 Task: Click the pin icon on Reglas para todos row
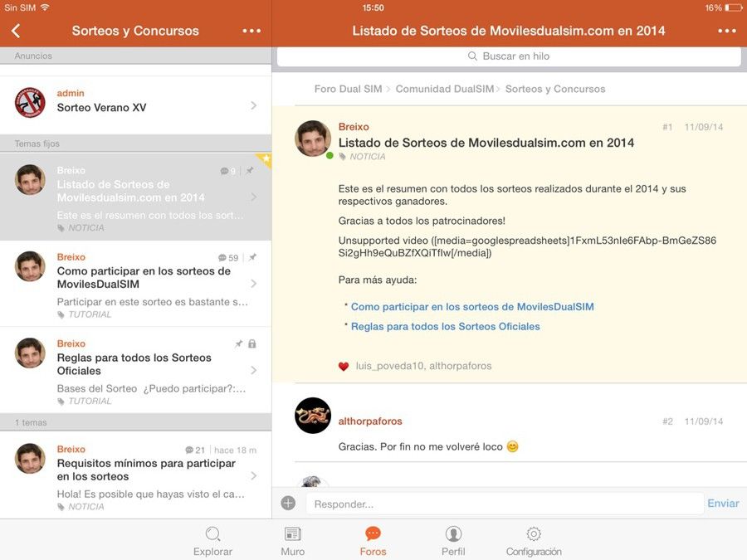pos(239,343)
